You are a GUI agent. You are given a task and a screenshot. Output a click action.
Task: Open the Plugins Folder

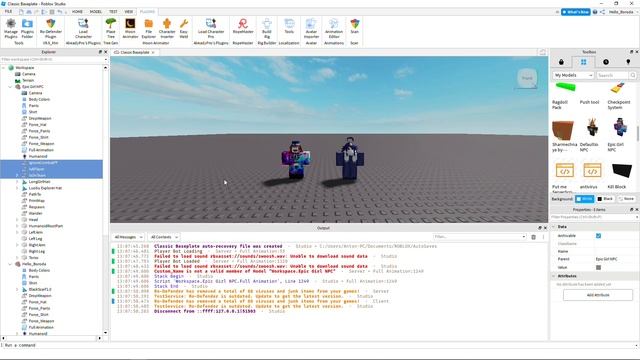pyautogui.click(x=27, y=29)
